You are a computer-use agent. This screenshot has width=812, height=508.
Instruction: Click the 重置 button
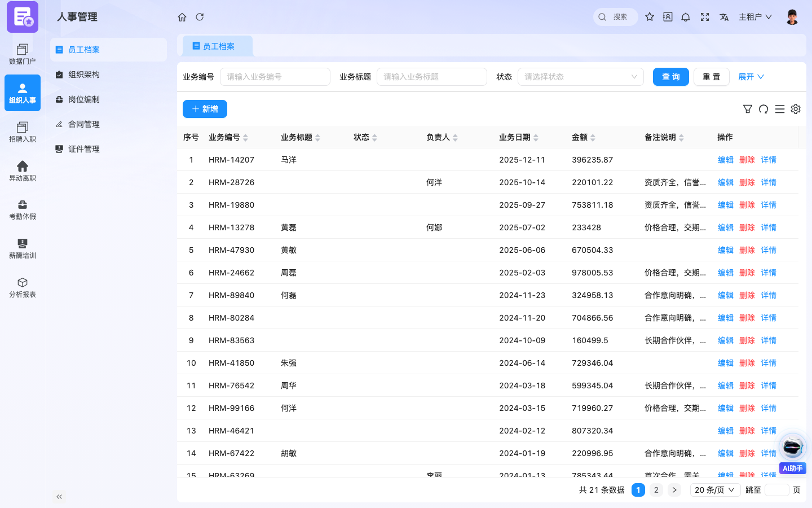712,77
